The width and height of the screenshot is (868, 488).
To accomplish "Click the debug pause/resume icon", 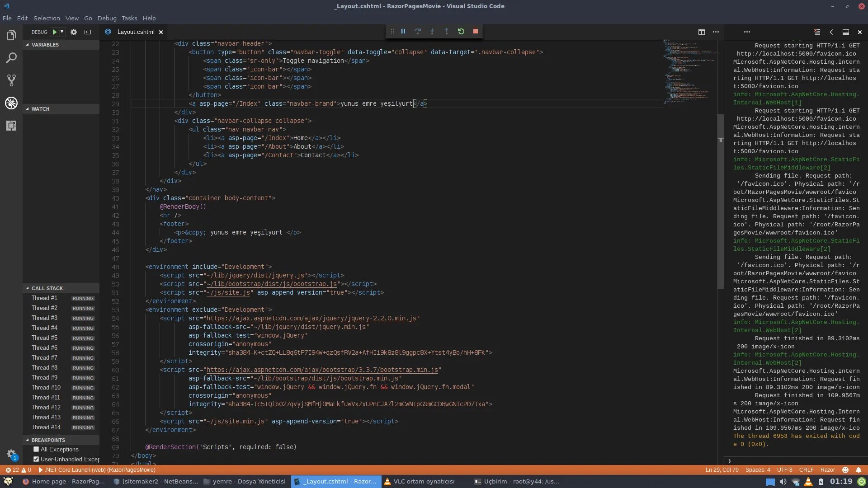I will 403,31.
